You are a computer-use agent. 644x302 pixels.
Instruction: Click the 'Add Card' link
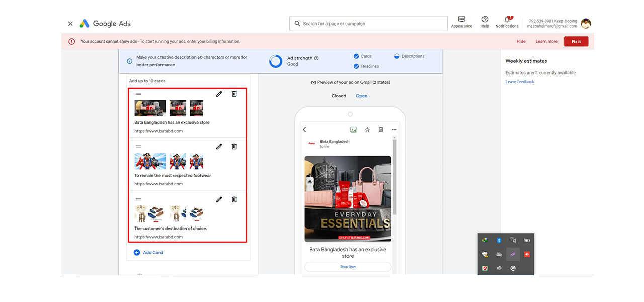pos(152,253)
